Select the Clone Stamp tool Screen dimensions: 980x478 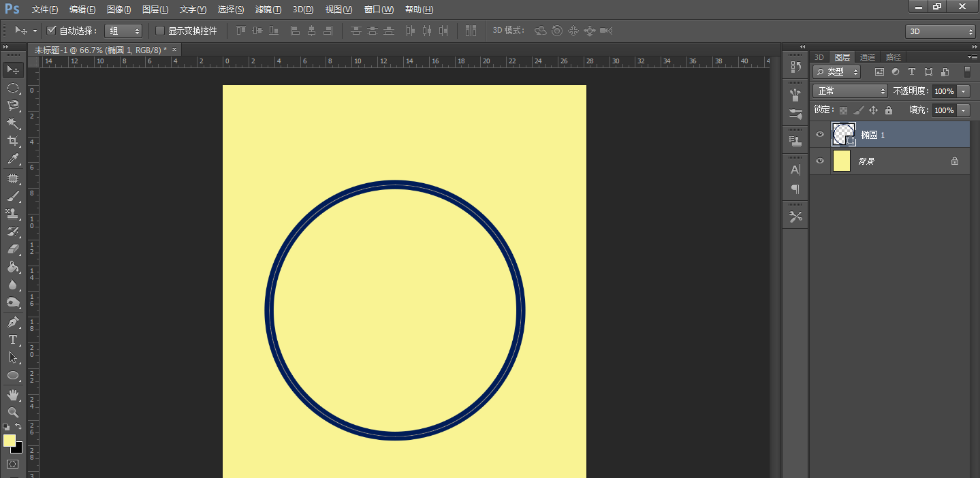(13, 214)
